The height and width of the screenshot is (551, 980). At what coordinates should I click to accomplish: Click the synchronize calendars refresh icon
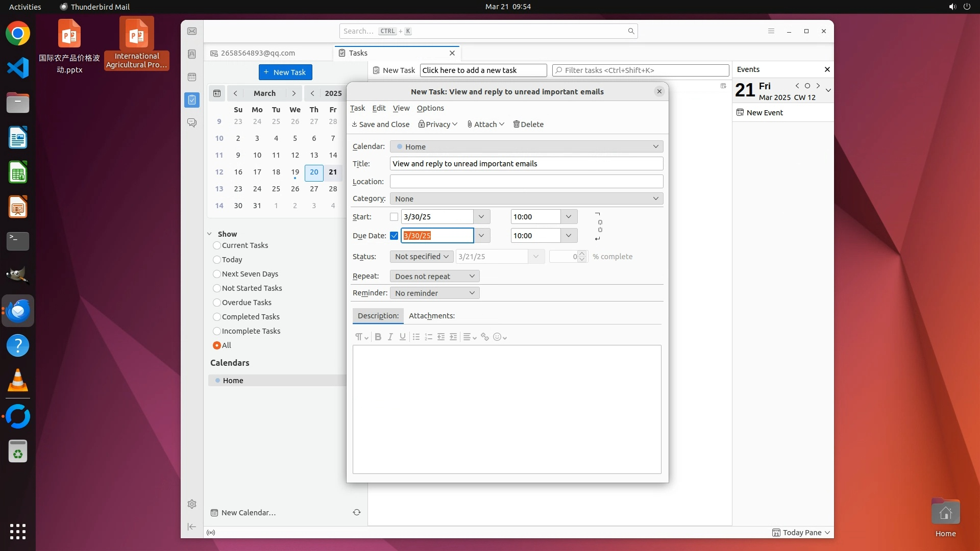(357, 512)
